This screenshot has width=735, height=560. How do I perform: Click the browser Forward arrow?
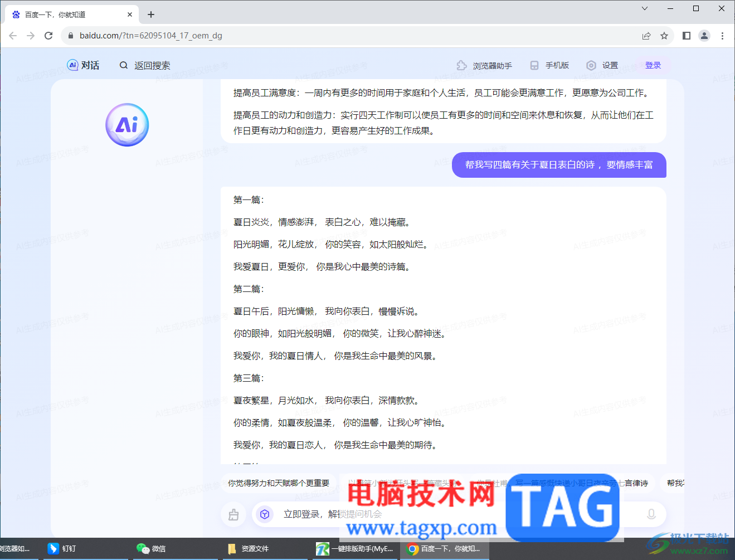(x=31, y=36)
